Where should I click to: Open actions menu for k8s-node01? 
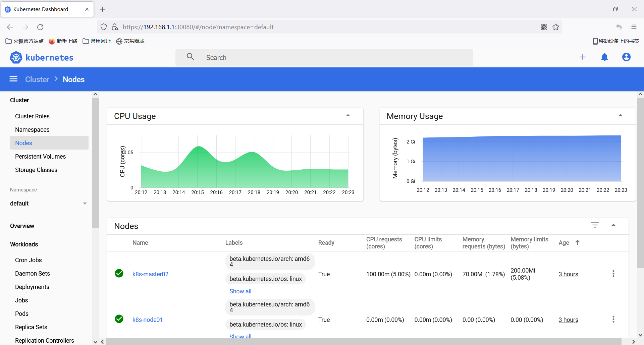click(x=613, y=320)
